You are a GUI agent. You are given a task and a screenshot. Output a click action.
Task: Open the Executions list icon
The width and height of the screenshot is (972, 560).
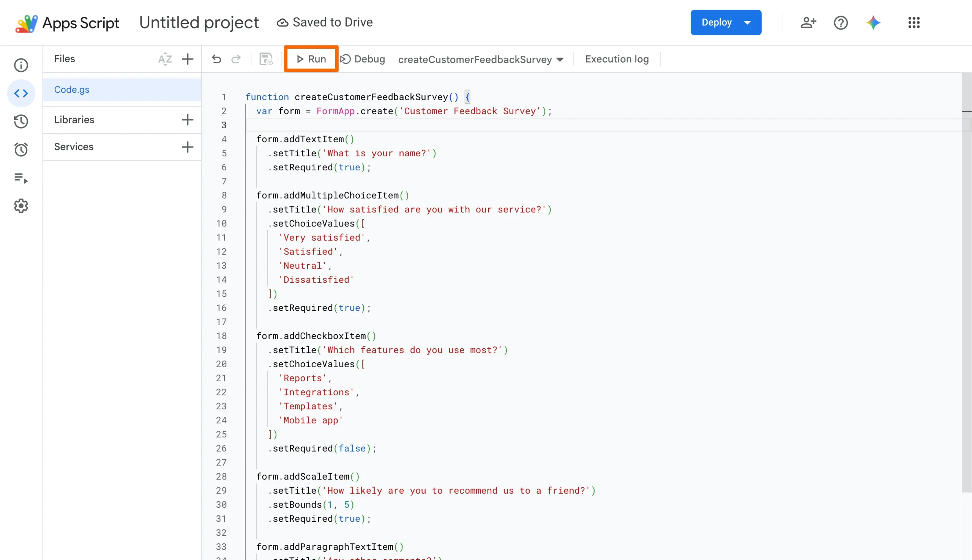click(21, 178)
